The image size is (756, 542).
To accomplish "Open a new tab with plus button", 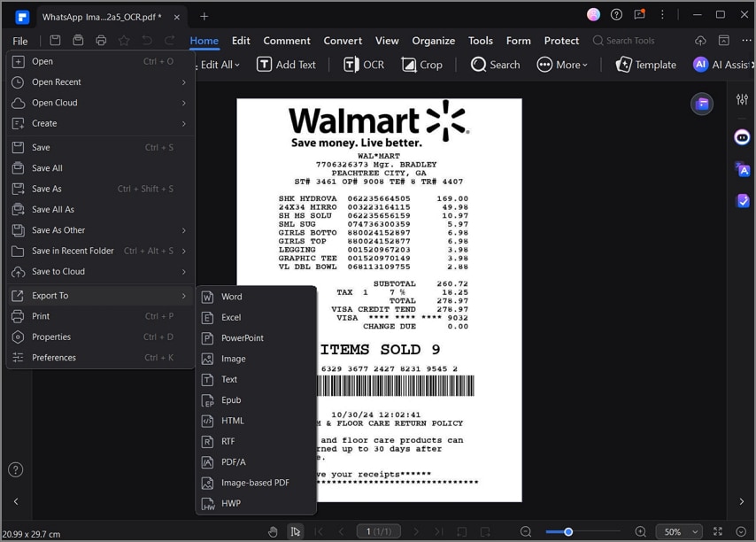I will (204, 17).
